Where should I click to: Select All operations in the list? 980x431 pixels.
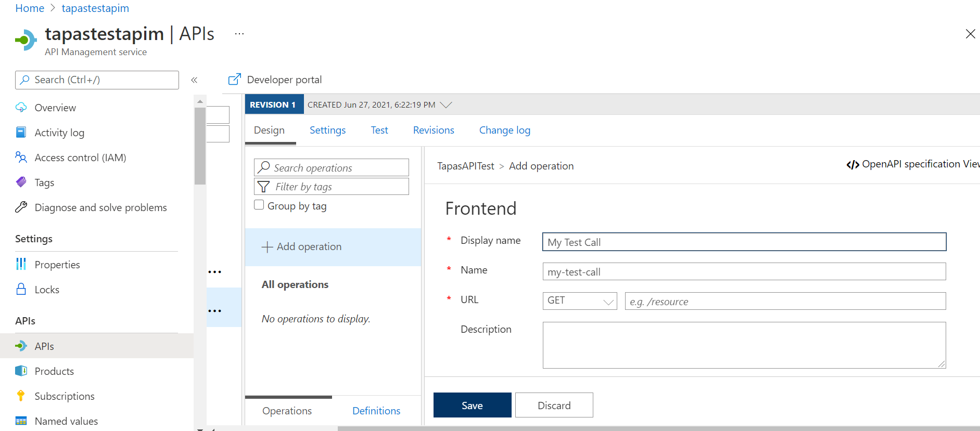[295, 284]
